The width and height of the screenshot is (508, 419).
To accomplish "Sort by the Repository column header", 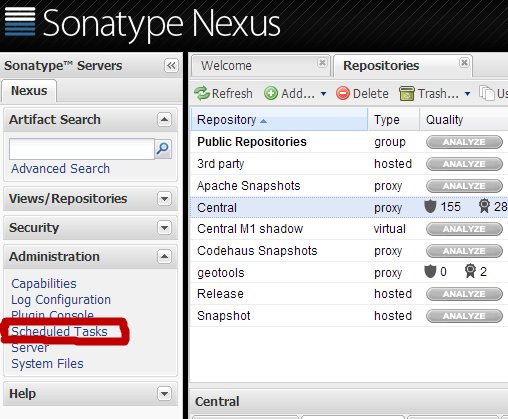I will (x=280, y=119).
